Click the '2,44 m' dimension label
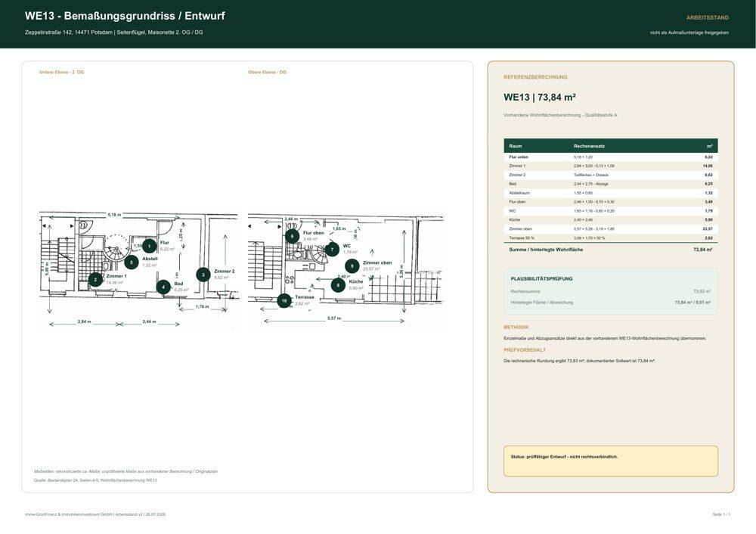Screen dimensions: 756x534 tap(150, 321)
